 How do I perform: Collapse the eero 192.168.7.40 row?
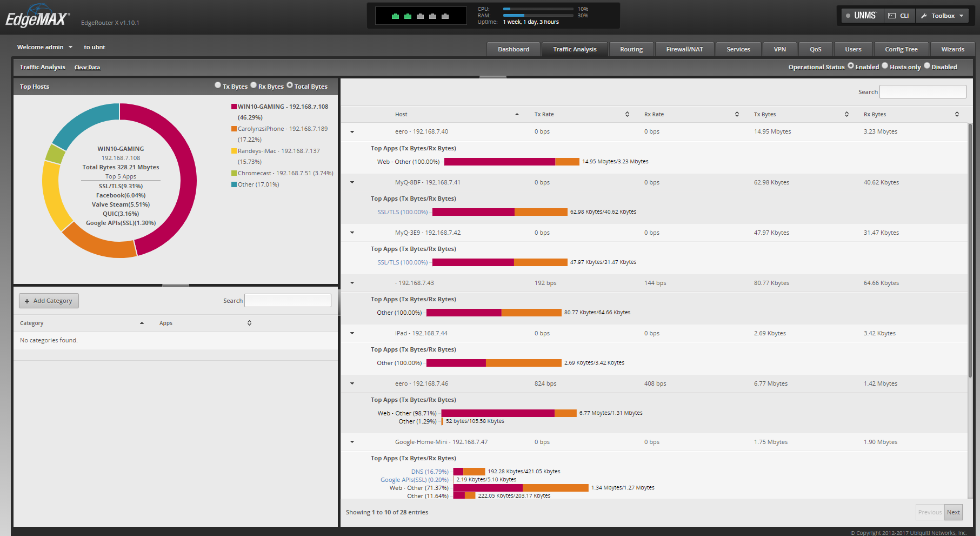[x=352, y=132]
